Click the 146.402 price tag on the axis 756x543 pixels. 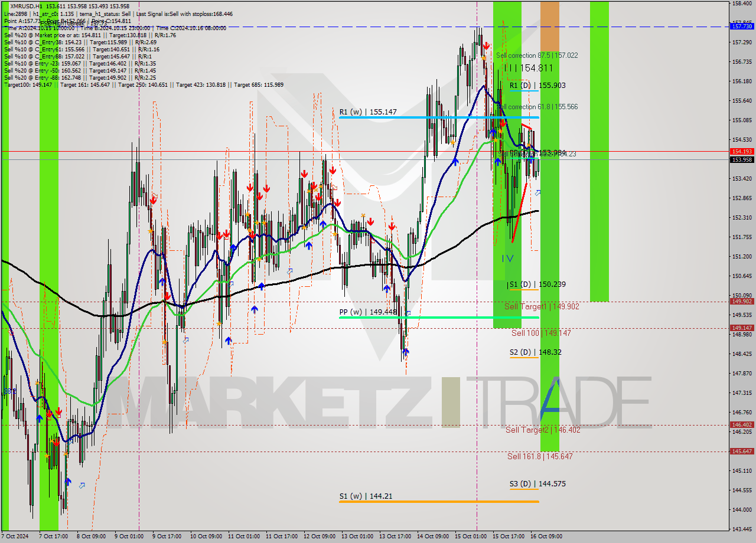(x=742, y=425)
